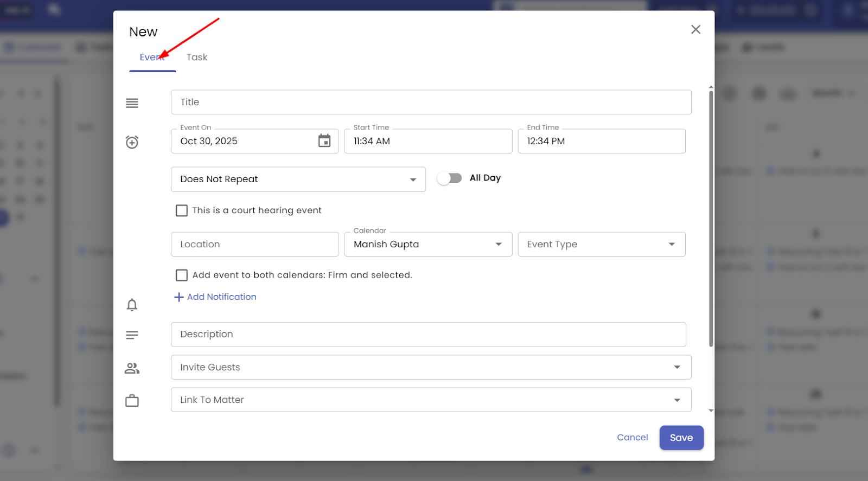Click the description lines icon
The image size is (868, 481).
(x=132, y=335)
